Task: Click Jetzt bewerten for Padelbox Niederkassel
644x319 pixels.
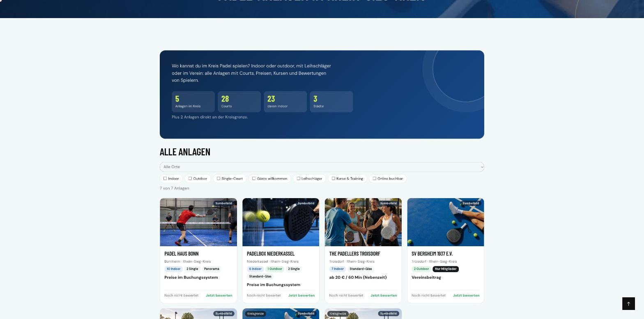Action: point(301,295)
